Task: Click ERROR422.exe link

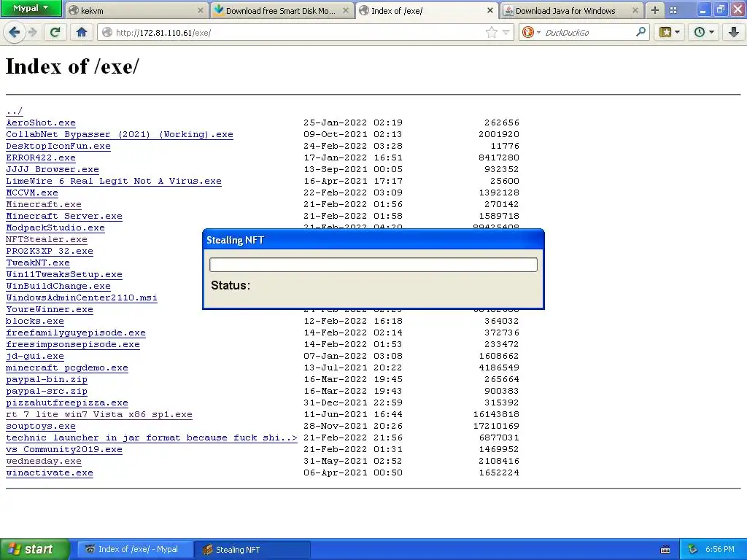Action: point(41,157)
